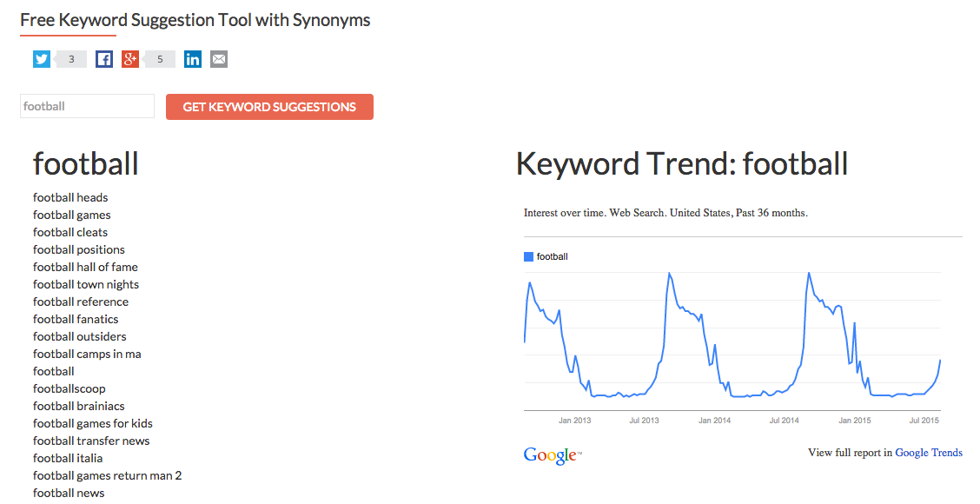Viewport: 980px width, 504px height.
Task: Click the tweet count bubble next to Twitter
Action: 70,58
